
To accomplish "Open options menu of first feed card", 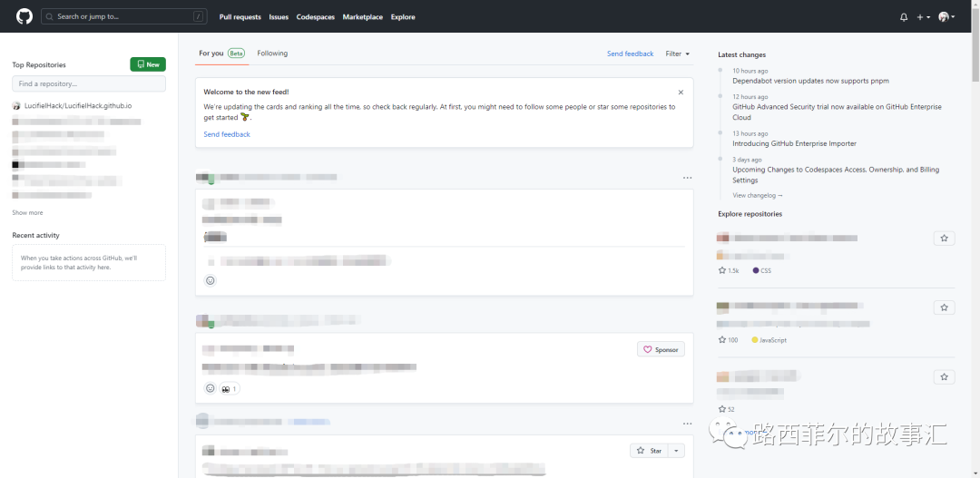I will click(x=688, y=178).
